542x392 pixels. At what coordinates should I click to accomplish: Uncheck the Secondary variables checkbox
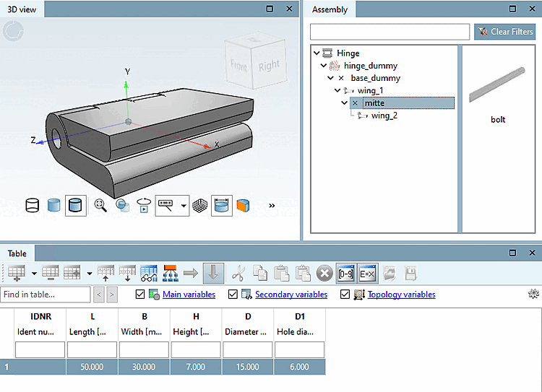[233, 295]
